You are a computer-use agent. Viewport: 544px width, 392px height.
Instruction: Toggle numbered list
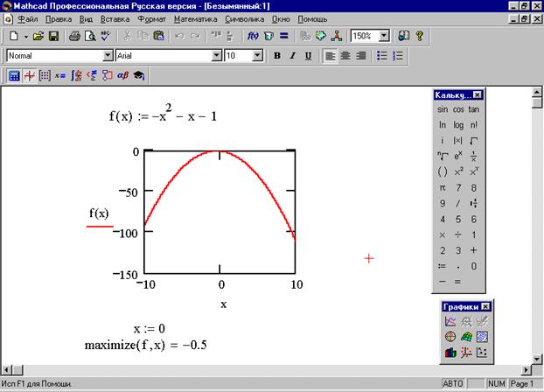coord(398,55)
